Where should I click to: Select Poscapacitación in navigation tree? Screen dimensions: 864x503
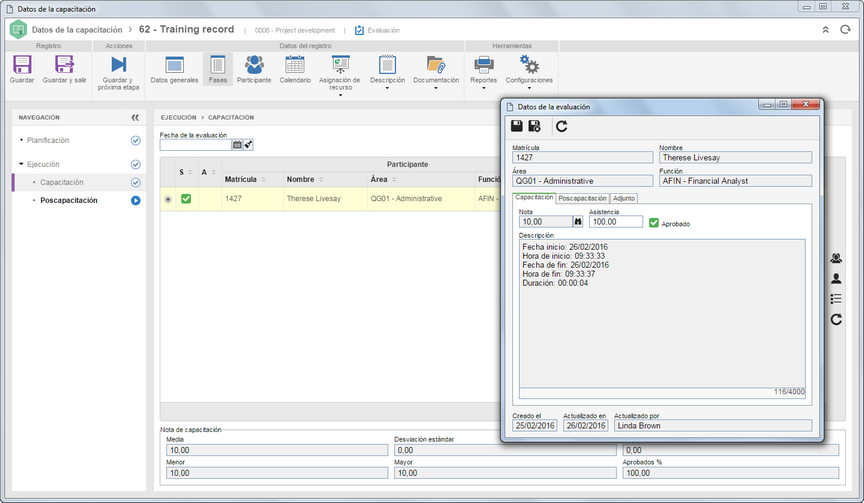point(69,201)
